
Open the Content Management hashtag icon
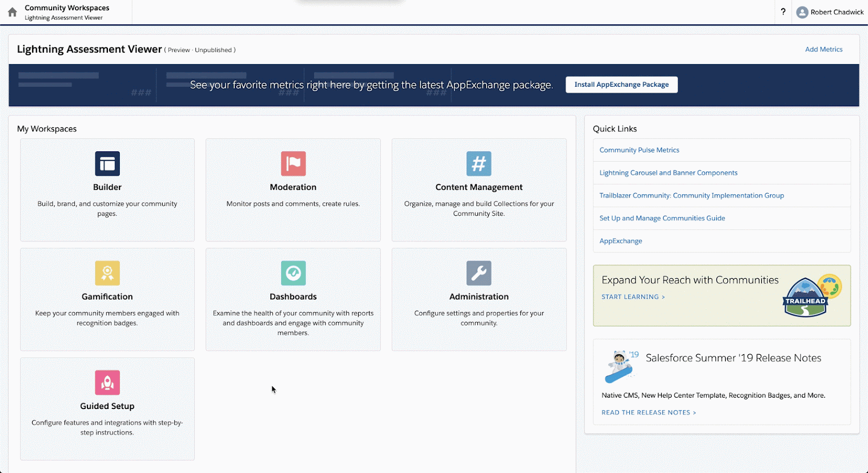click(479, 164)
